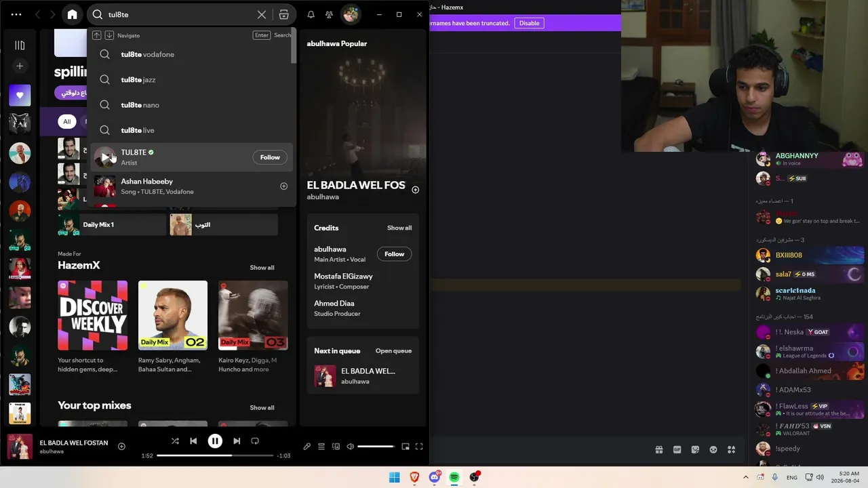
Task: Open Discord emoji picker
Action: point(713,449)
